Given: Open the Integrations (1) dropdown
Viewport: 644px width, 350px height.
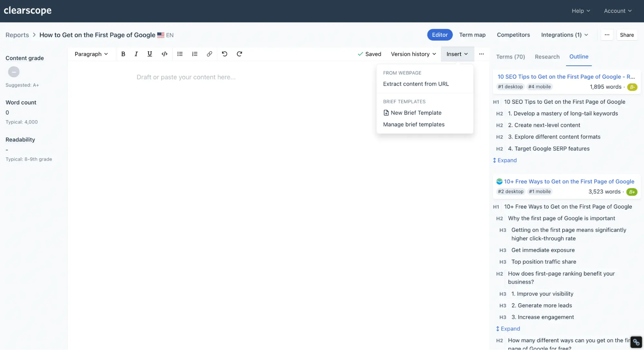Looking at the screenshot, I should click(564, 35).
